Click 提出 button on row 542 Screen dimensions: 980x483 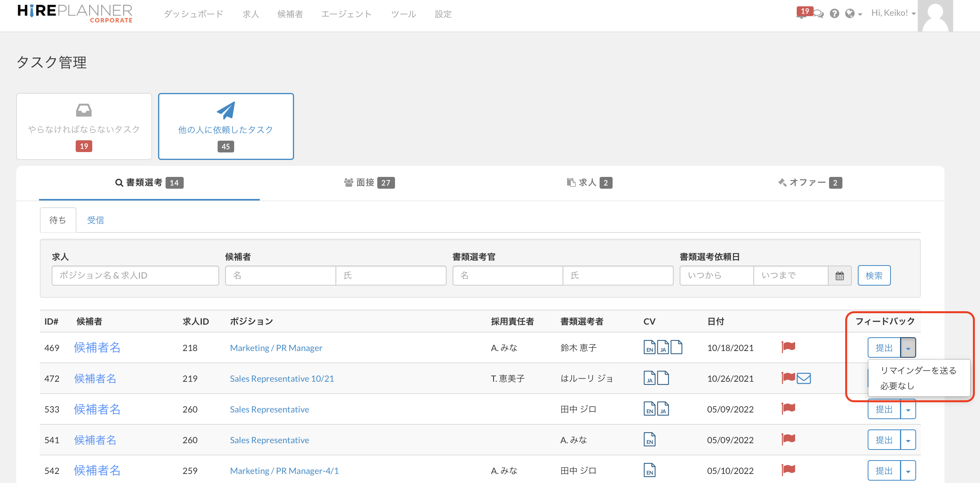click(884, 471)
